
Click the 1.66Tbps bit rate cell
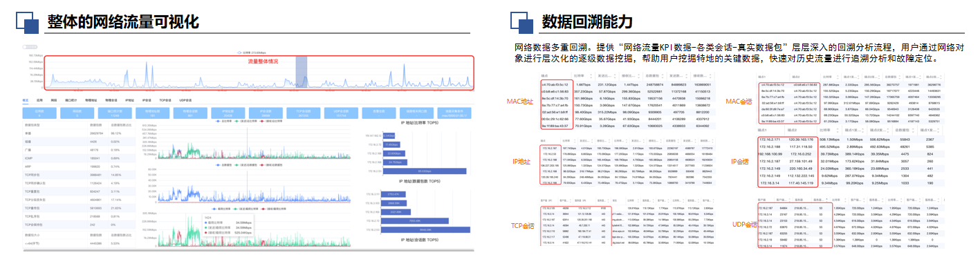tap(583, 85)
